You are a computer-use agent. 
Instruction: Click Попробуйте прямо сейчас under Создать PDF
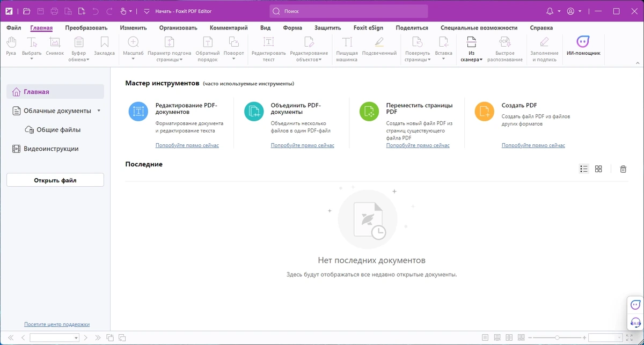(533, 145)
